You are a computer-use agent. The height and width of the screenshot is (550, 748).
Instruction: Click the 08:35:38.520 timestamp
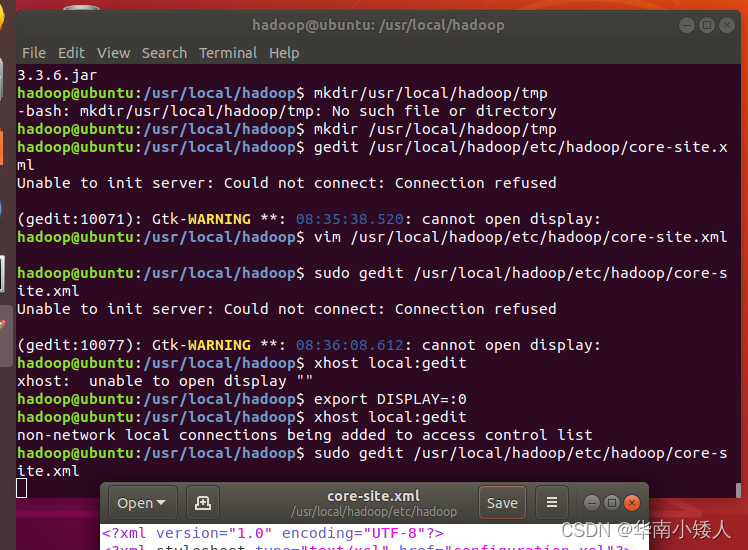tap(350, 219)
